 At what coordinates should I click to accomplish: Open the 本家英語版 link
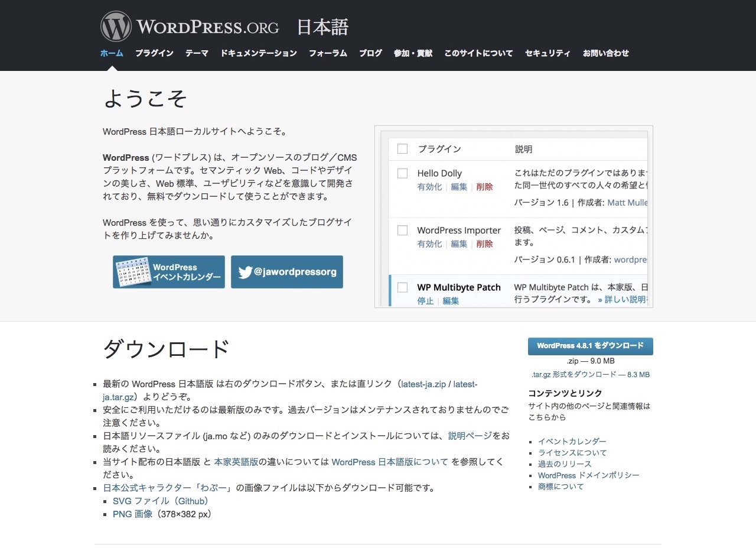(x=236, y=462)
